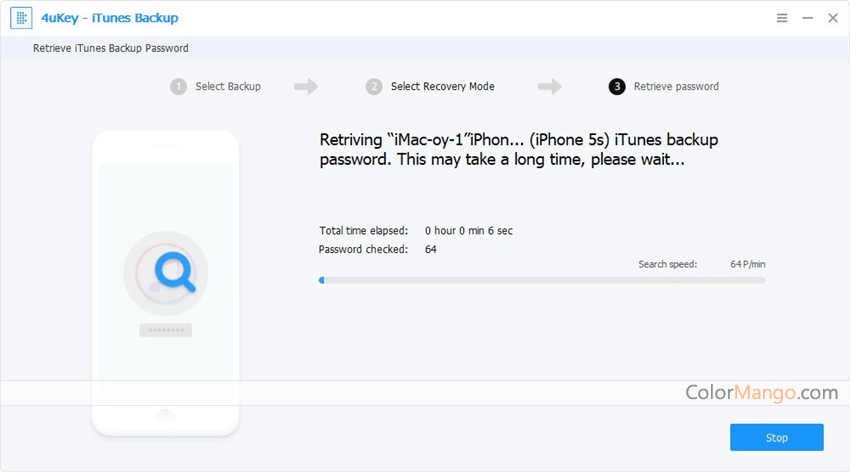The width and height of the screenshot is (850, 472).
Task: Minimize the 4uKey window
Action: point(806,19)
